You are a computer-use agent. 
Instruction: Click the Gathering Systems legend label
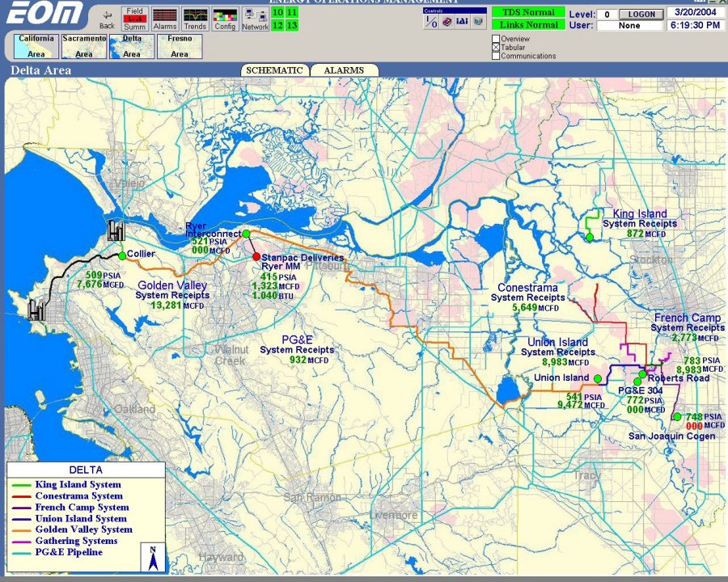(76, 541)
